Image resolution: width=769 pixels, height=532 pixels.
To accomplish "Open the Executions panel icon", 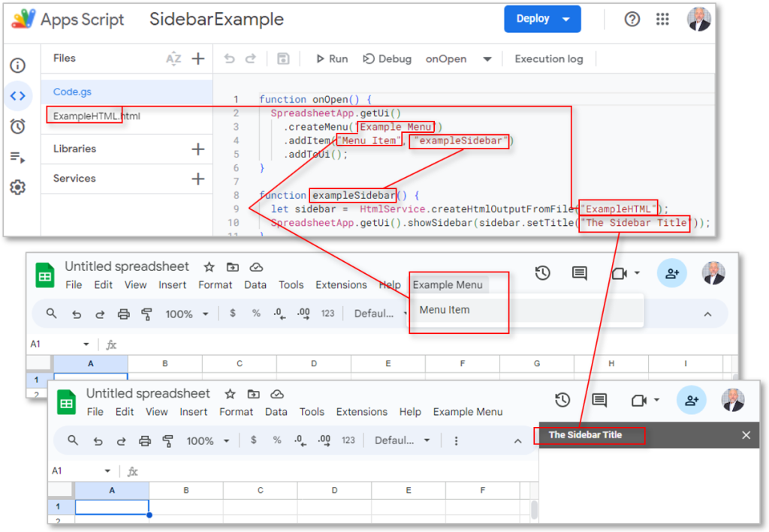I will pos(17,156).
